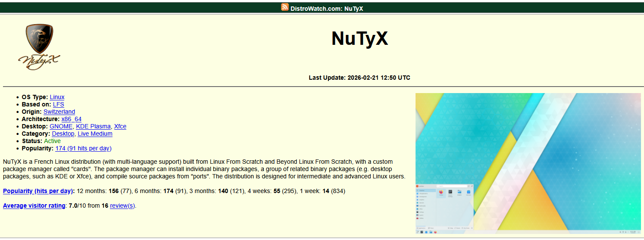This screenshot has height=240, width=644.
Task: Click the NuTyX description paragraph
Action: [x=204, y=169]
